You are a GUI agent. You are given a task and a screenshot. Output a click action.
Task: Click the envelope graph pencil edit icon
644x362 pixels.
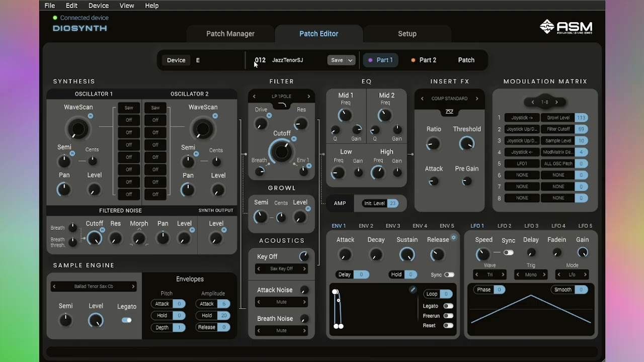tap(413, 290)
